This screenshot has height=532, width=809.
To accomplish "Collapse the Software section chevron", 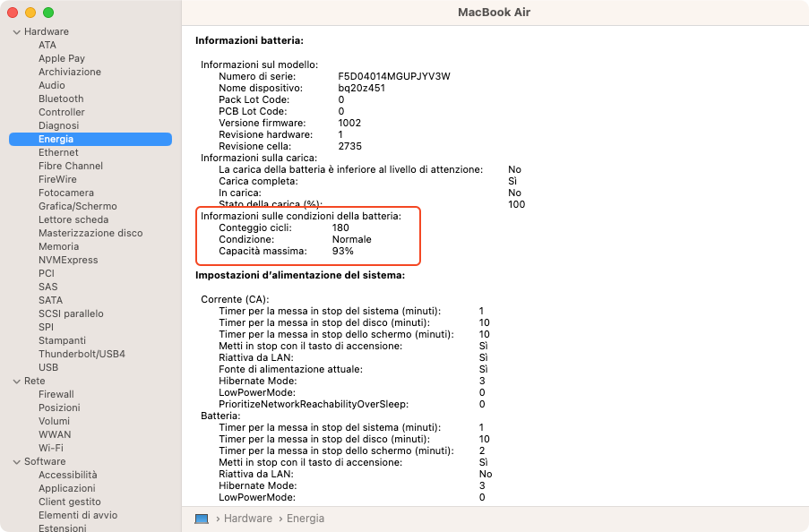I will [16, 462].
